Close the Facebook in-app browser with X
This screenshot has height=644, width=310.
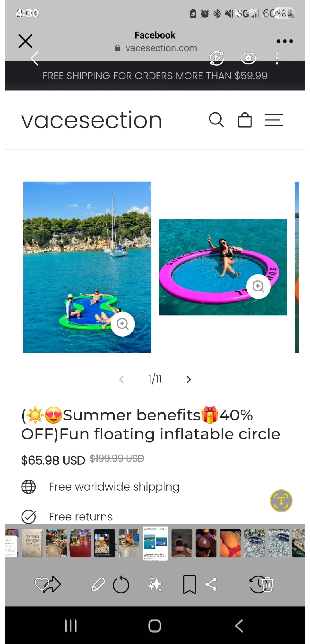coord(25,41)
